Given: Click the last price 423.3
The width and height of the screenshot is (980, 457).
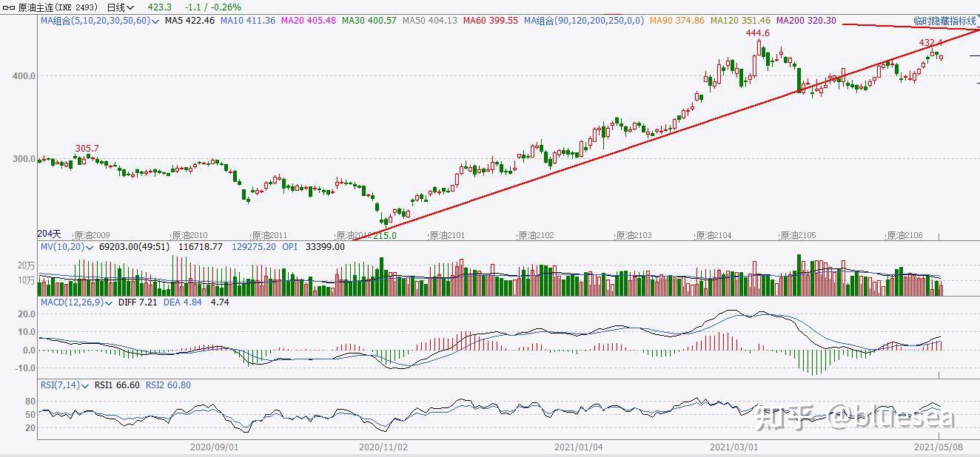Looking at the screenshot, I should coord(160,7).
